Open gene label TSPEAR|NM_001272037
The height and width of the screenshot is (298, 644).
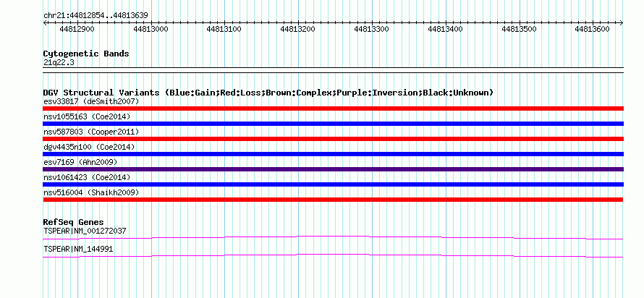[85, 231]
